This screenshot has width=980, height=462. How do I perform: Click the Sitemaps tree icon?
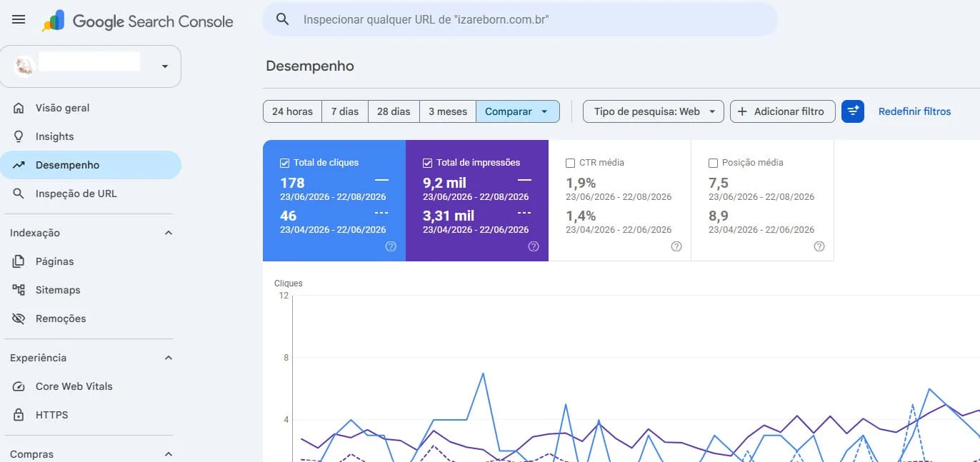coord(19,290)
